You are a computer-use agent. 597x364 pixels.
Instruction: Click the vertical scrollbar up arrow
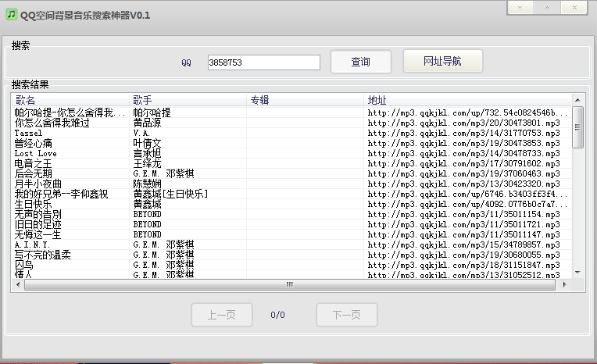click(x=577, y=100)
